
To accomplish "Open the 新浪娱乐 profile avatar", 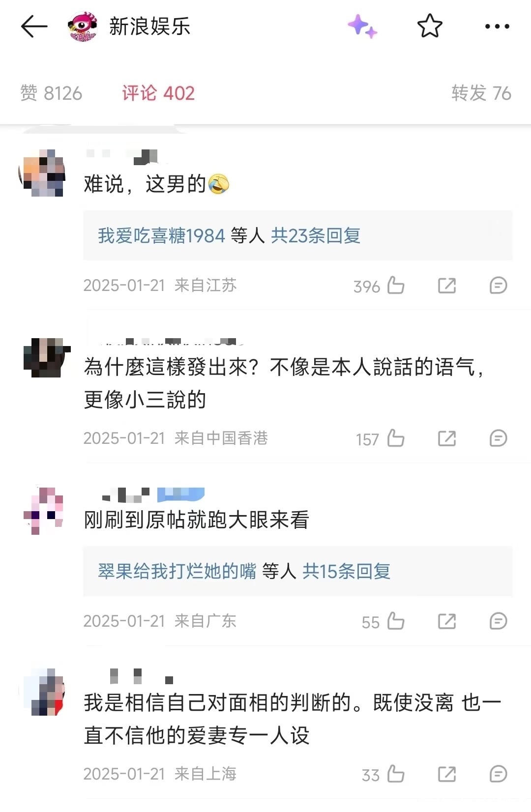I will (x=82, y=27).
